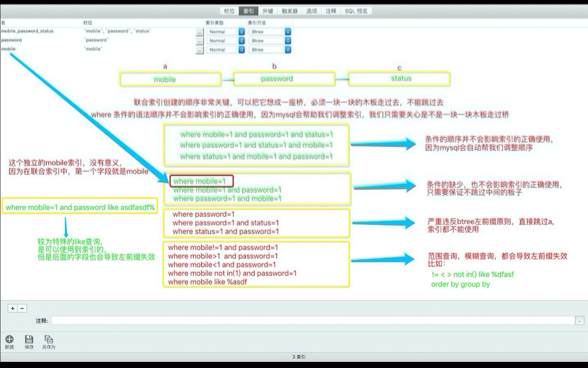The image size is (588, 368).
Task: Switch to the 栏位 tab
Action: 229,11
